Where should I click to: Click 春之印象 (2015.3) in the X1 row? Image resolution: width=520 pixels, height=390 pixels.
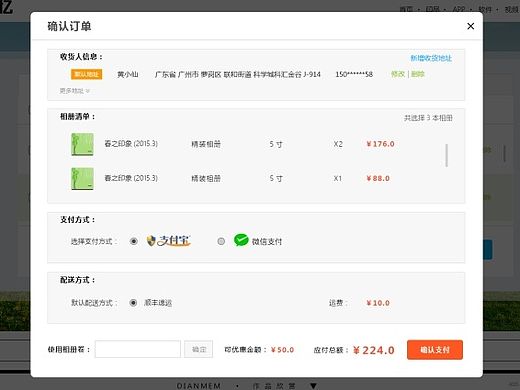(131, 178)
